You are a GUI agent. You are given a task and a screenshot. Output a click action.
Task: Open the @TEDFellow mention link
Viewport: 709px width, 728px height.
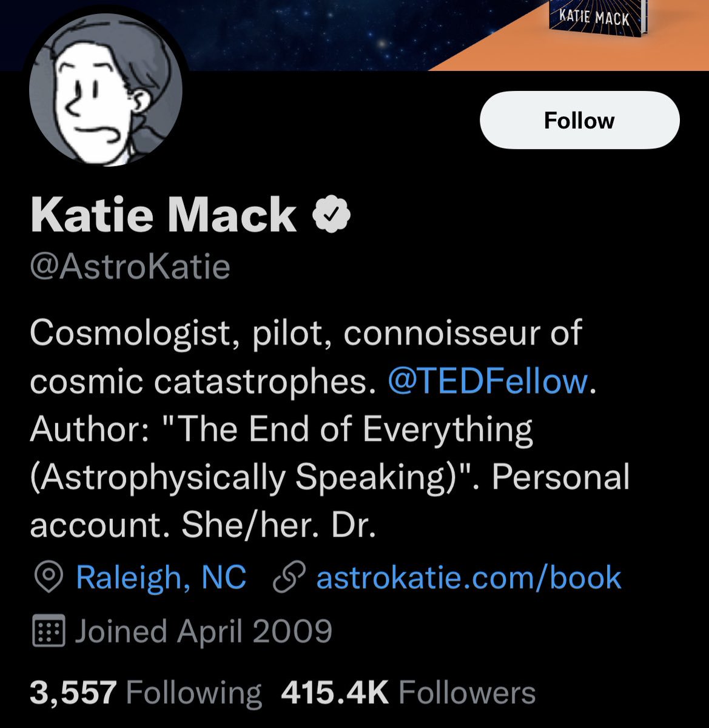click(x=488, y=381)
